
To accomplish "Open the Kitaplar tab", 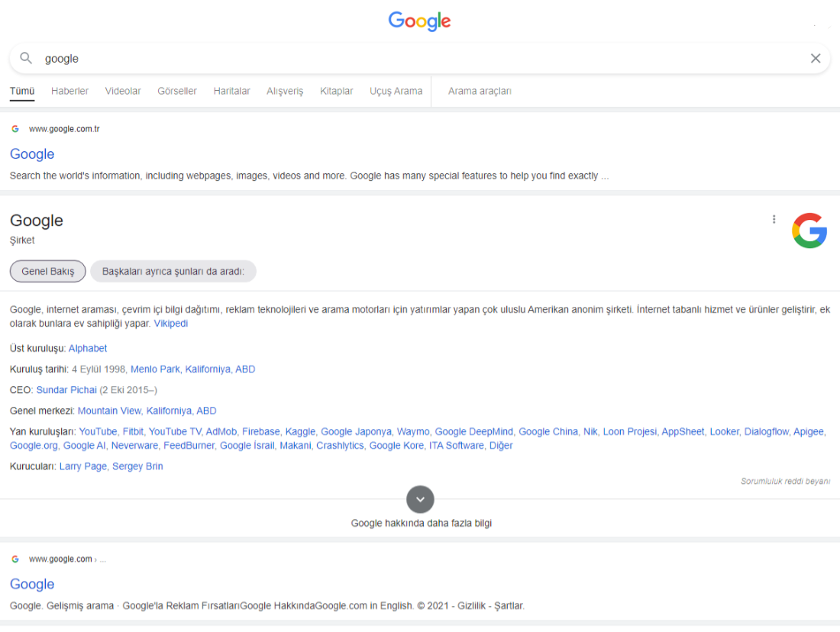I will point(337,91).
